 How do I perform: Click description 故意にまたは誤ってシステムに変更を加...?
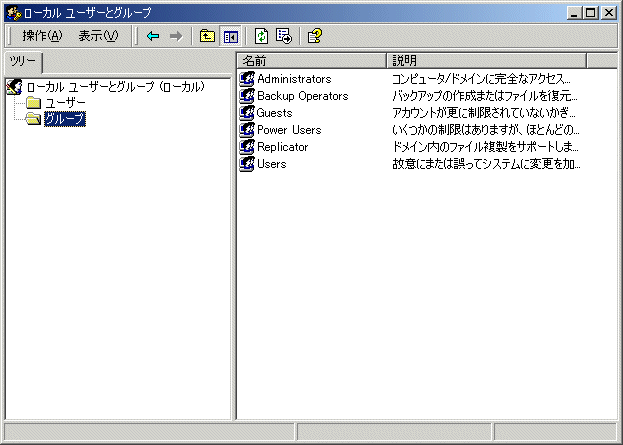486,164
